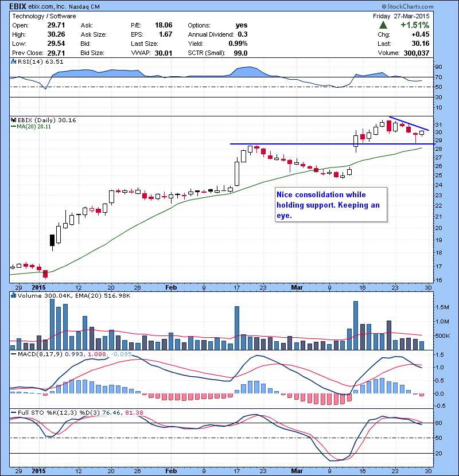Screen dimensions: 459x476
Task: Select the High value 30.26
Action: click(x=56, y=34)
